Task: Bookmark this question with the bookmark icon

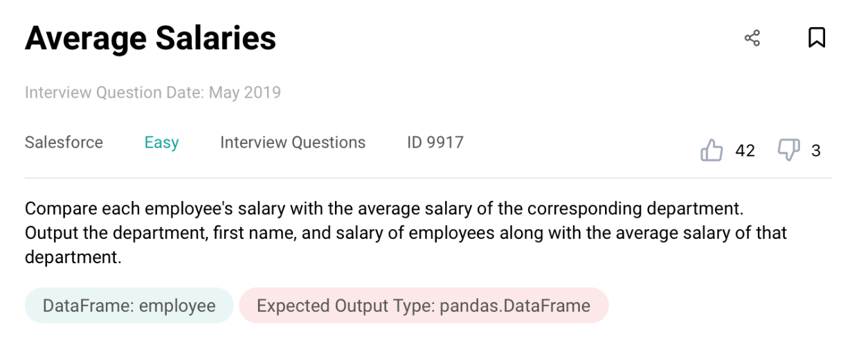Action: [x=816, y=37]
